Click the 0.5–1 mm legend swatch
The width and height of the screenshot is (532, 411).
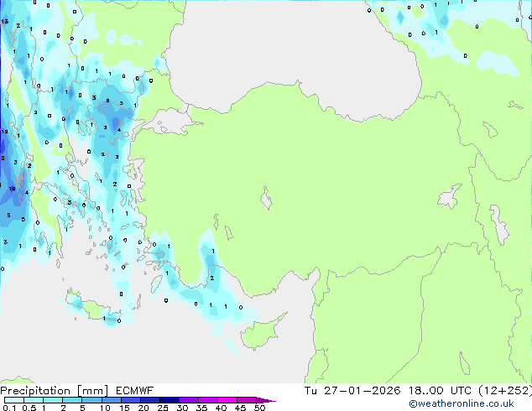(x=34, y=400)
